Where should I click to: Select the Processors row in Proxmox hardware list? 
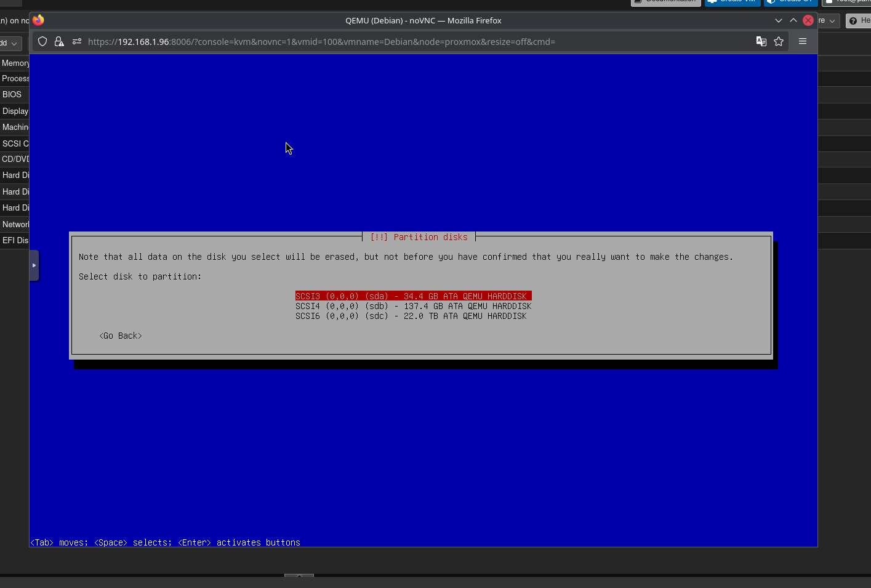tap(15, 78)
